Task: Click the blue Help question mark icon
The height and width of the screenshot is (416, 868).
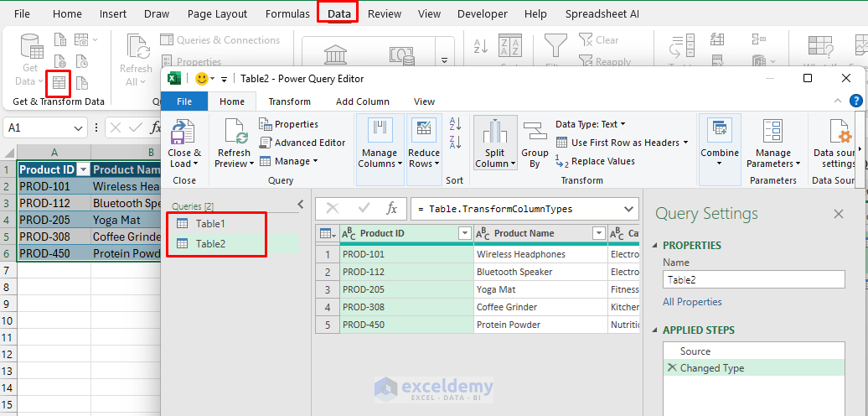Action: pos(855,101)
